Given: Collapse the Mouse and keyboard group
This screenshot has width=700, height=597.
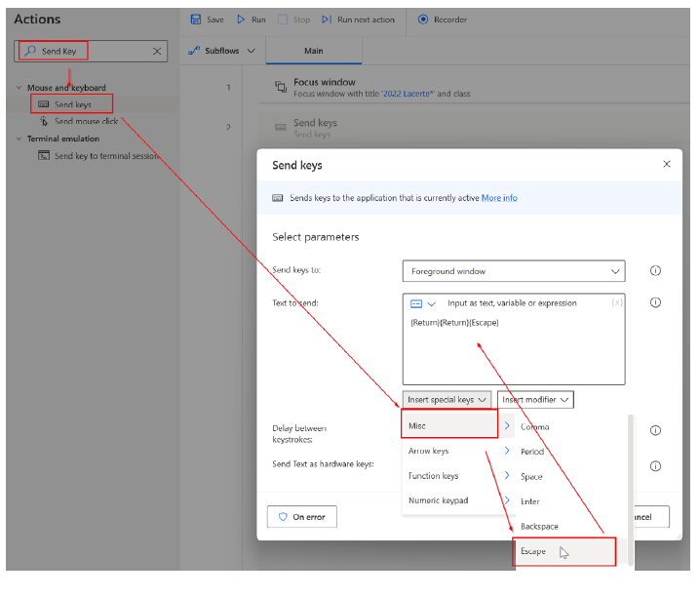Looking at the screenshot, I should click(19, 88).
